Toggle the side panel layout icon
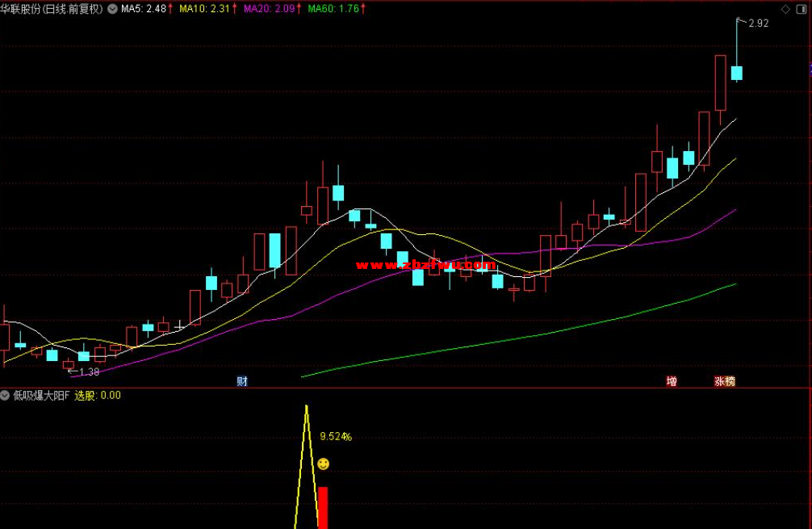This screenshot has width=812, height=529. [x=802, y=10]
